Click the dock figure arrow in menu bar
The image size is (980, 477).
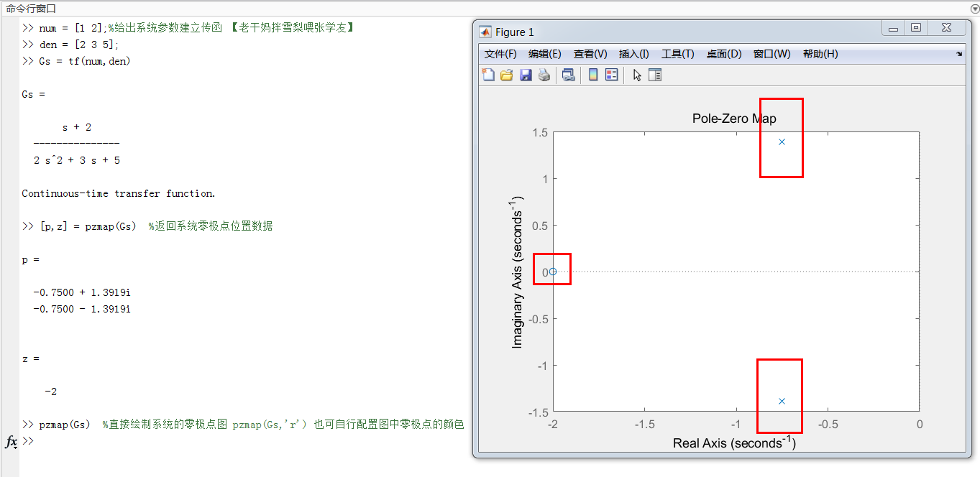pos(959,55)
